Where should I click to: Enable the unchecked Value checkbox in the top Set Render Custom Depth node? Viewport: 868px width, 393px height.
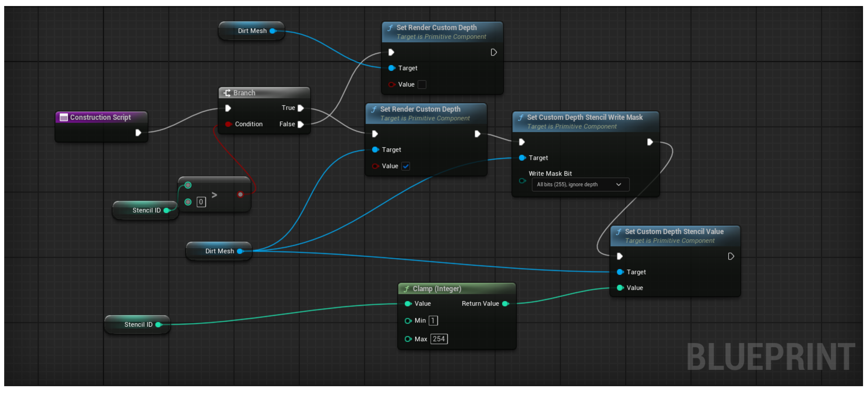422,85
